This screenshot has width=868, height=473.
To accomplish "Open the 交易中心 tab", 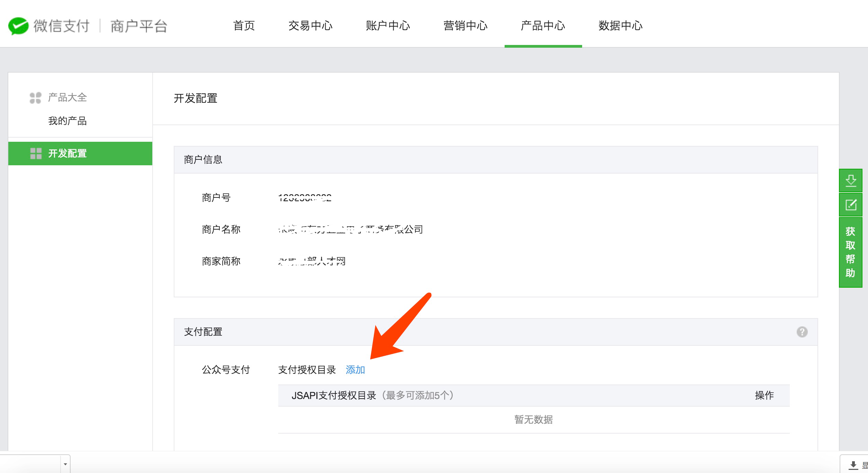I will tap(310, 26).
